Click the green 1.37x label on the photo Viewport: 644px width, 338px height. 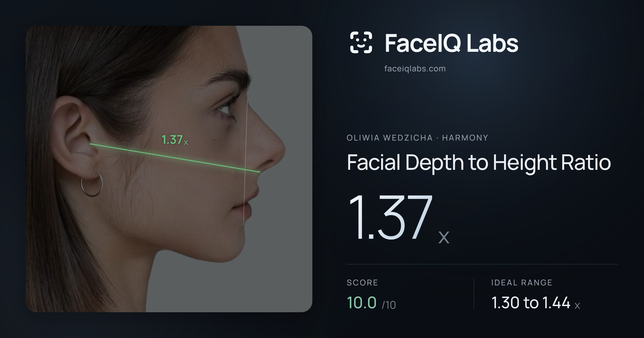175,140
